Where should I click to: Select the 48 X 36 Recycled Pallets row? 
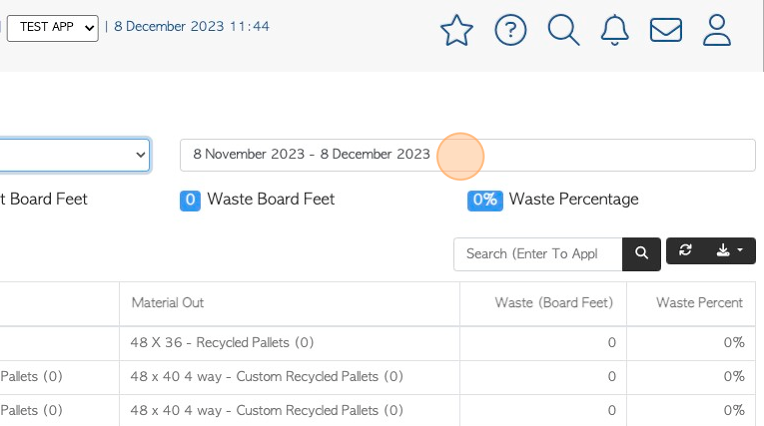378,343
